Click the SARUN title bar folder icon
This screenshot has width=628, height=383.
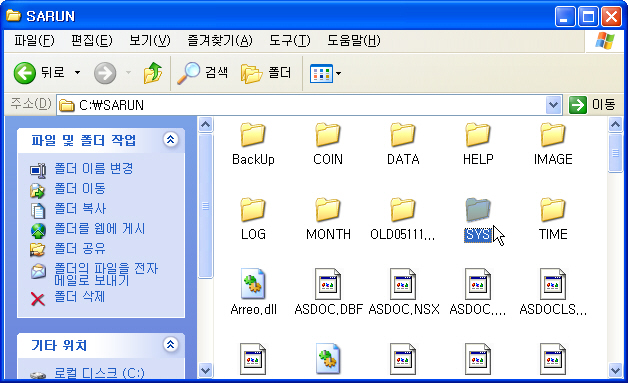pyautogui.click(x=14, y=16)
